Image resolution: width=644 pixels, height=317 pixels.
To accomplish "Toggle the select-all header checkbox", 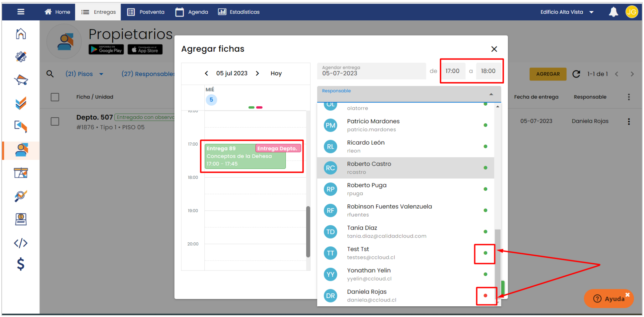I will point(55,97).
